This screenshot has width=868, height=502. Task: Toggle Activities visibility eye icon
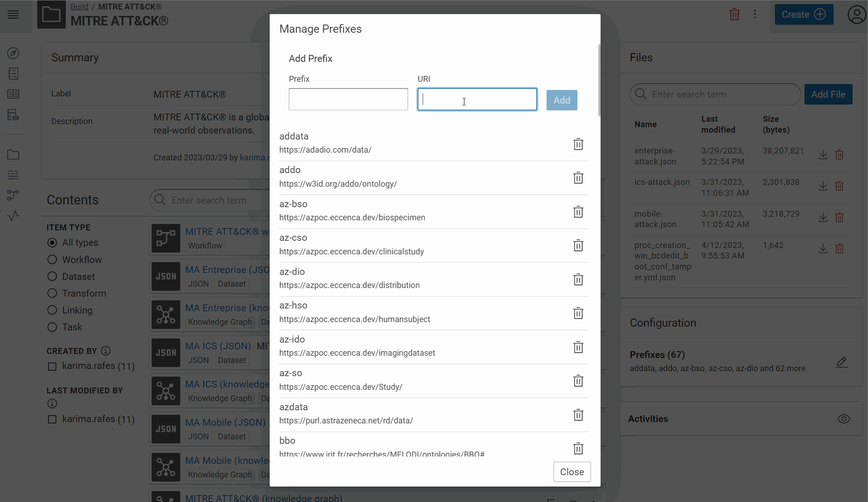coord(843,419)
